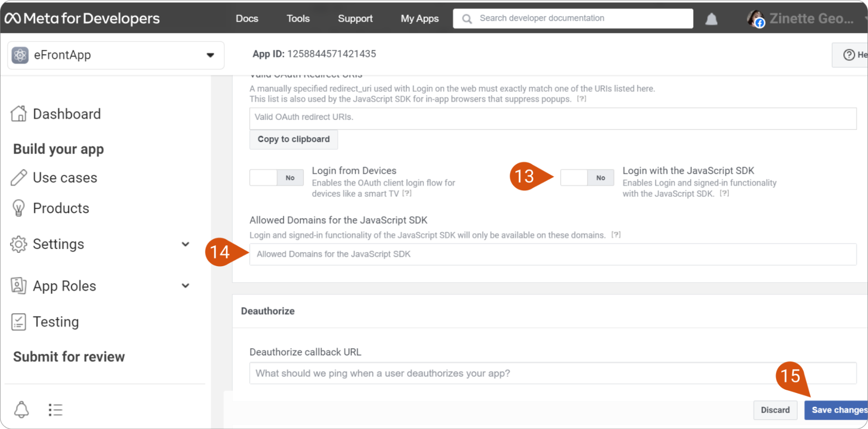This screenshot has width=868, height=429.
Task: Open the eFrontApp app selector dropdown
Action: (x=116, y=55)
